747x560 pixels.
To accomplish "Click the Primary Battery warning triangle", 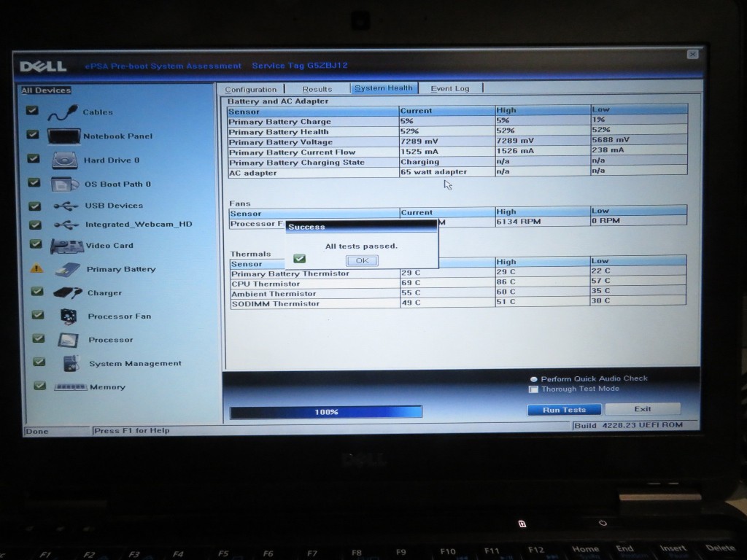I will tap(36, 268).
